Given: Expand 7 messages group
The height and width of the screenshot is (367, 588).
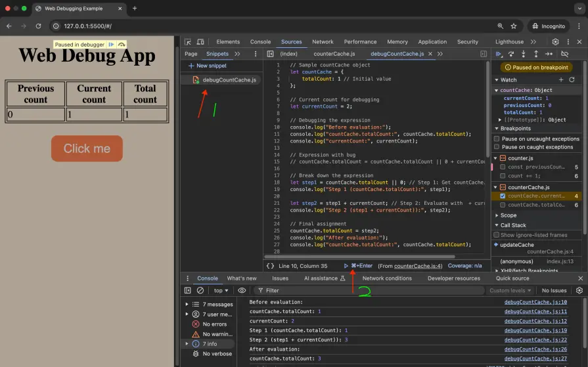Looking at the screenshot, I should coord(187,305).
